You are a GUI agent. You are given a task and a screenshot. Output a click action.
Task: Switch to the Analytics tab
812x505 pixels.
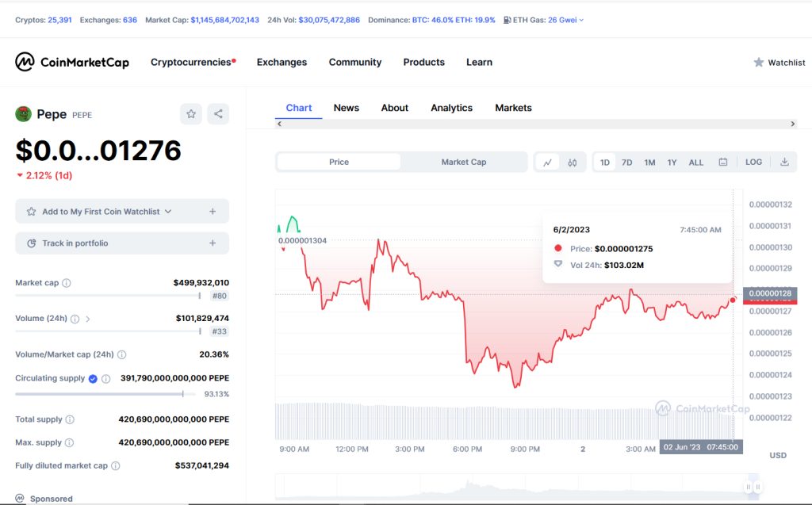[x=451, y=108]
